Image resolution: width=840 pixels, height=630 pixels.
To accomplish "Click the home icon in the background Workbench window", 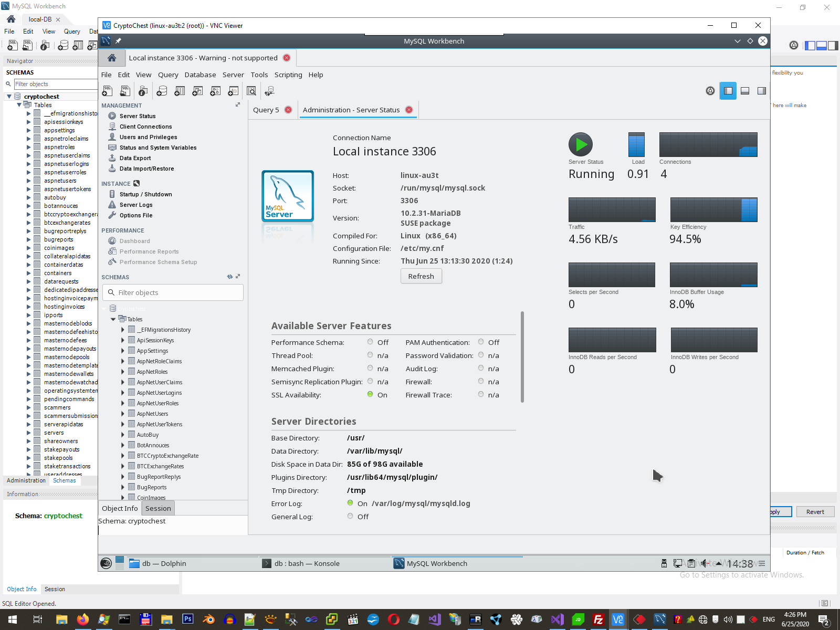I will click(11, 19).
